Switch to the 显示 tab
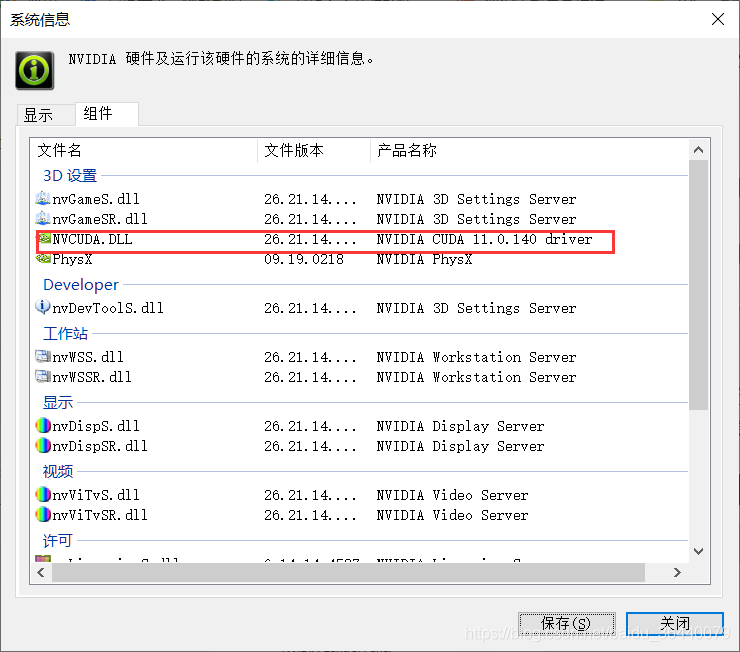Image resolution: width=740 pixels, height=652 pixels. (38, 115)
